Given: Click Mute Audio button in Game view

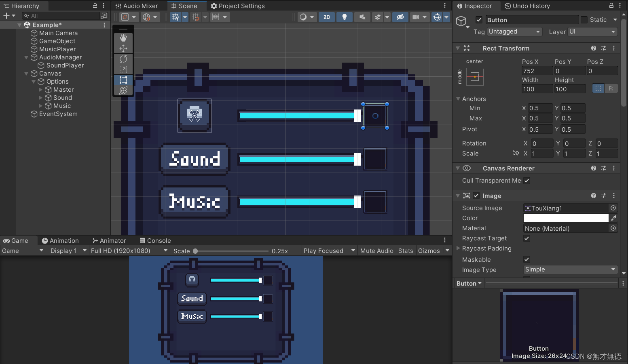Looking at the screenshot, I should click(x=377, y=251).
